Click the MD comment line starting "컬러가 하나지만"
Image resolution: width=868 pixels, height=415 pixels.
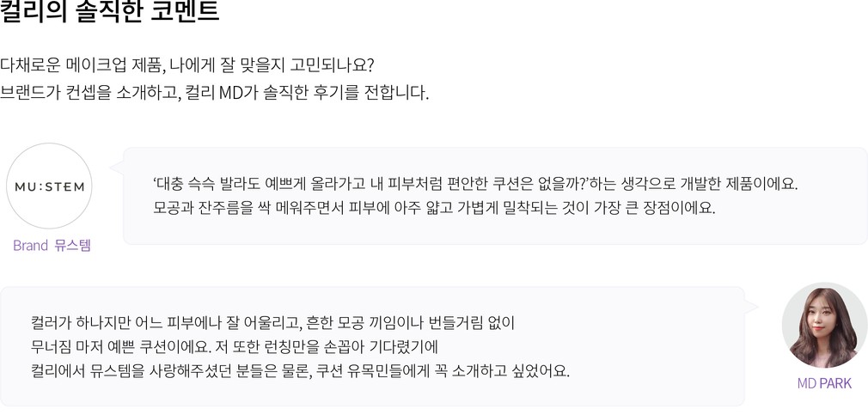pyautogui.click(x=272, y=324)
